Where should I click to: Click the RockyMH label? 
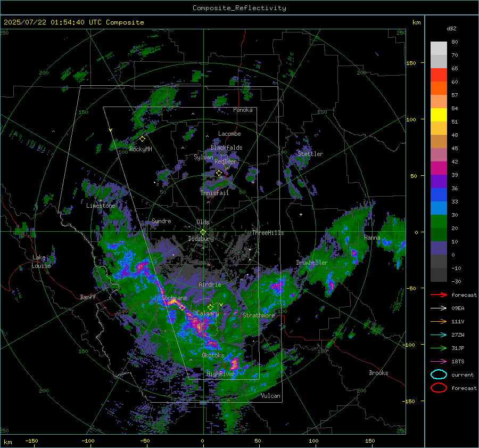(141, 149)
